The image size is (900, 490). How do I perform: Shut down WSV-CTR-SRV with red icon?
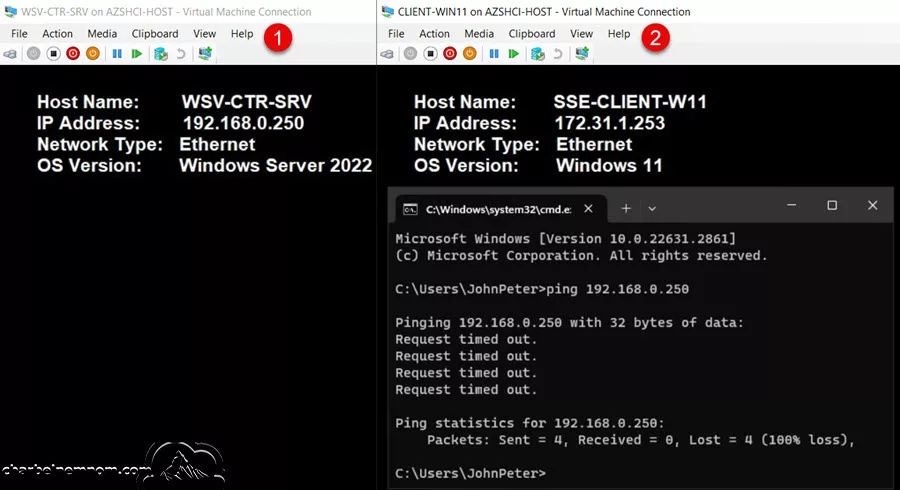click(x=73, y=54)
